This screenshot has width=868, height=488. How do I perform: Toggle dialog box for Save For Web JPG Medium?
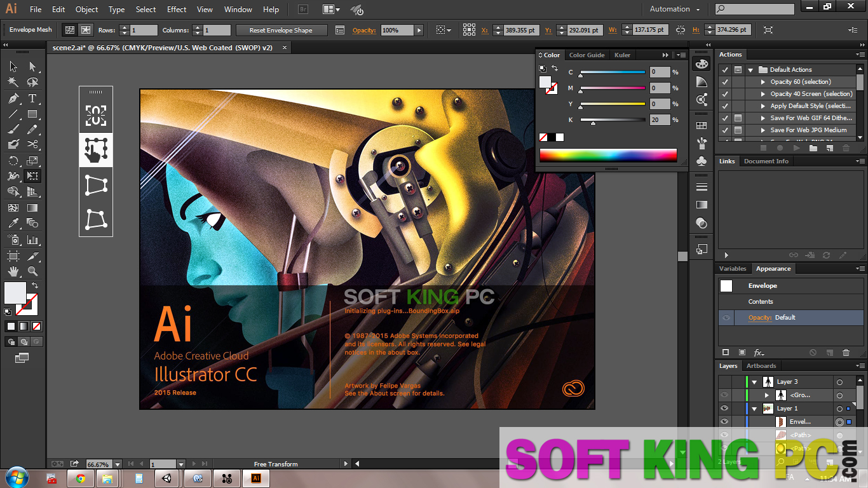pyautogui.click(x=738, y=130)
